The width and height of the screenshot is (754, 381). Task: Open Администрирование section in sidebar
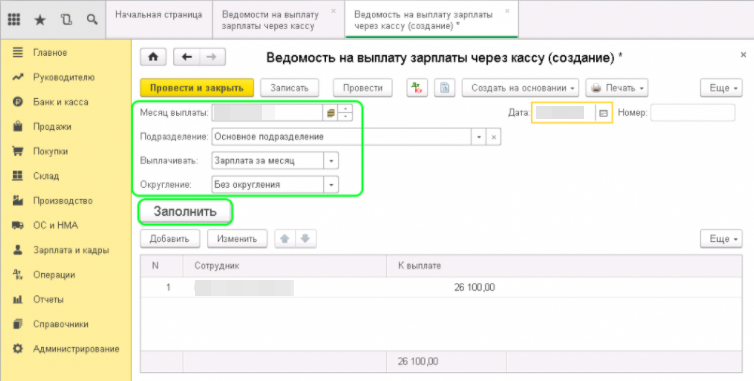coord(76,349)
